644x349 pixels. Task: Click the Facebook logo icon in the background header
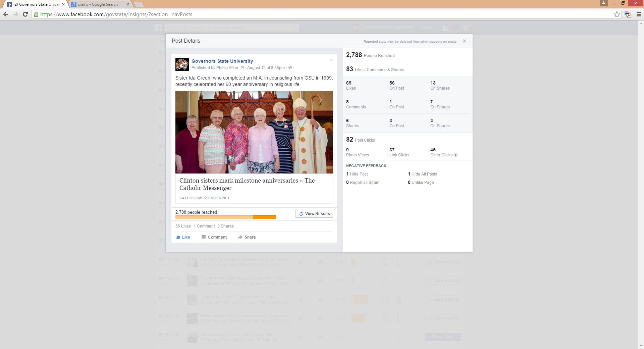[x=159, y=28]
